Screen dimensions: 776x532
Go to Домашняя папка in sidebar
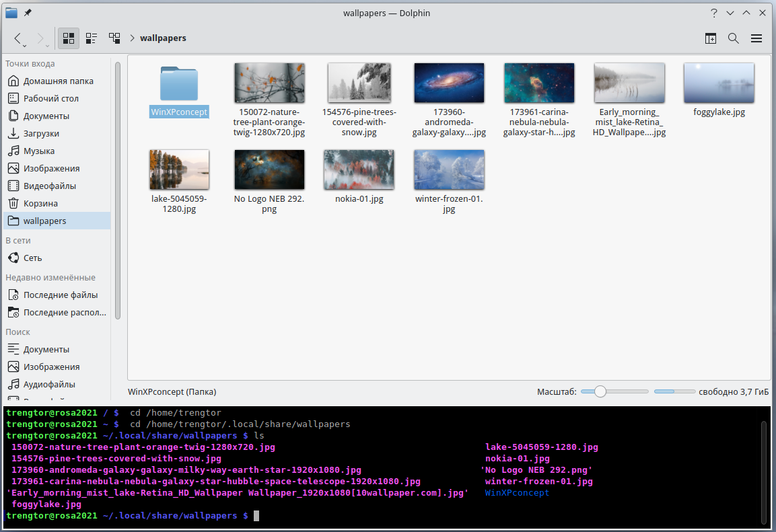click(x=58, y=81)
